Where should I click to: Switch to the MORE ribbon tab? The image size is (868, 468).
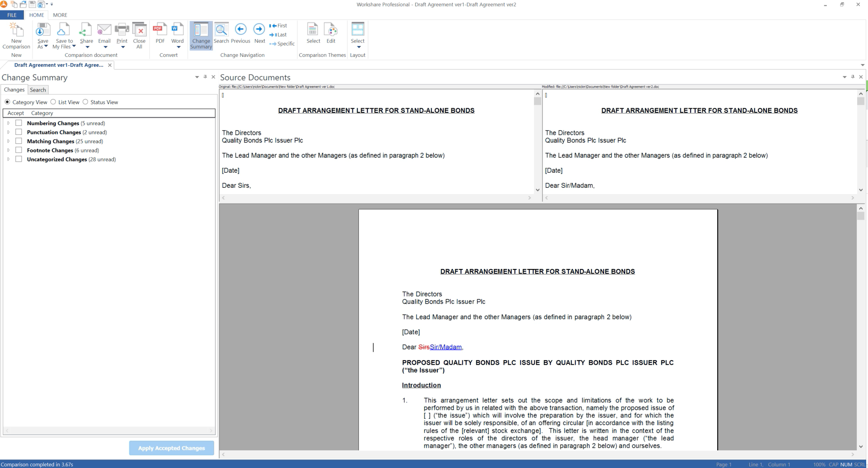[x=60, y=15]
